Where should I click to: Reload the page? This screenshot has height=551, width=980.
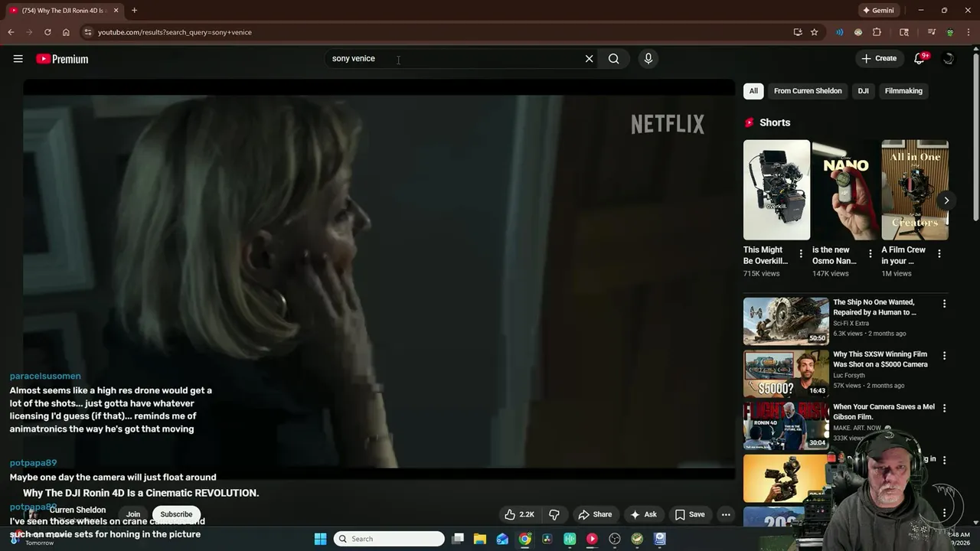coord(47,32)
